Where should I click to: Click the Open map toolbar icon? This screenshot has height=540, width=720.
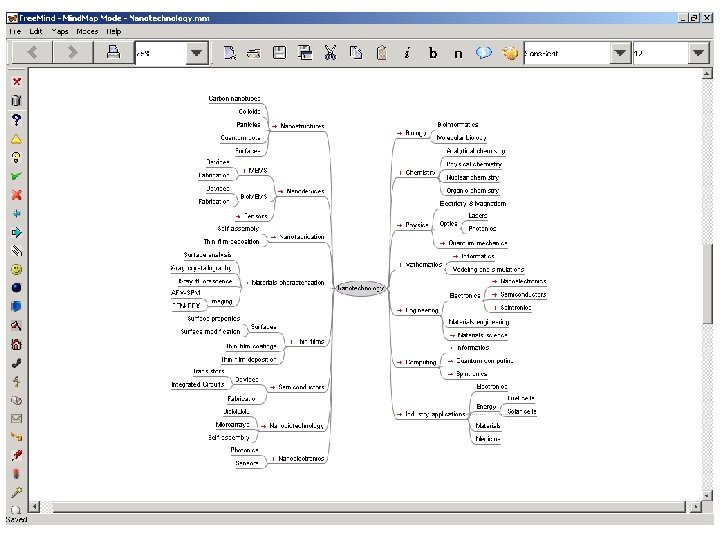[254, 54]
